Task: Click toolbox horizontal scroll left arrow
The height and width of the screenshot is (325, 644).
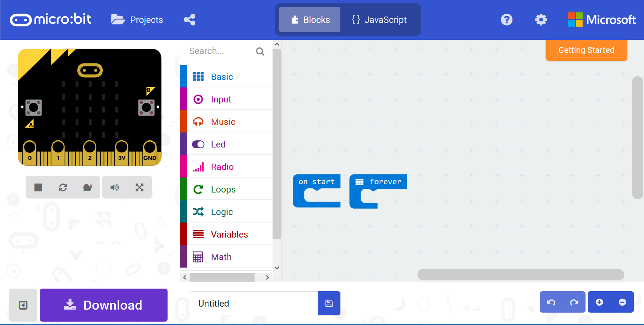Action: (x=184, y=277)
